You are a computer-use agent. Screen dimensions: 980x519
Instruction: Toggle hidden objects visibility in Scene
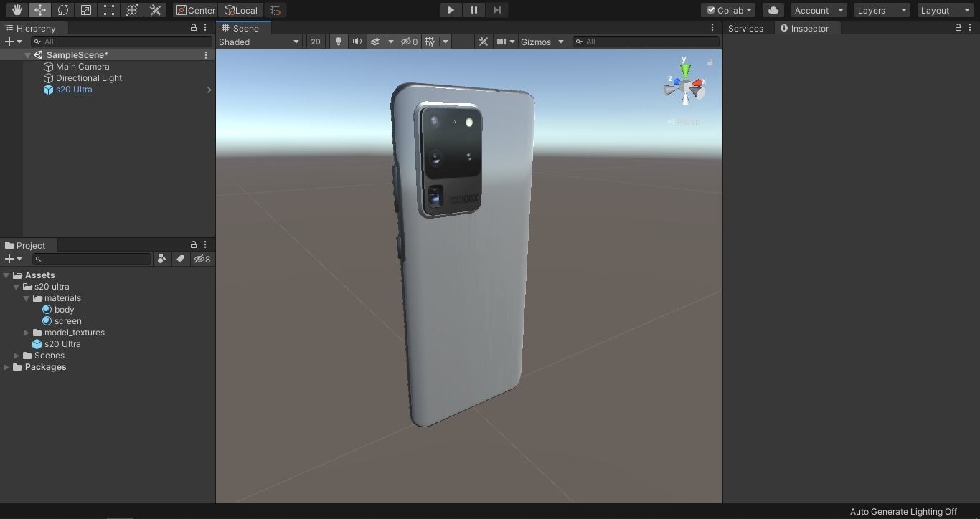point(409,42)
